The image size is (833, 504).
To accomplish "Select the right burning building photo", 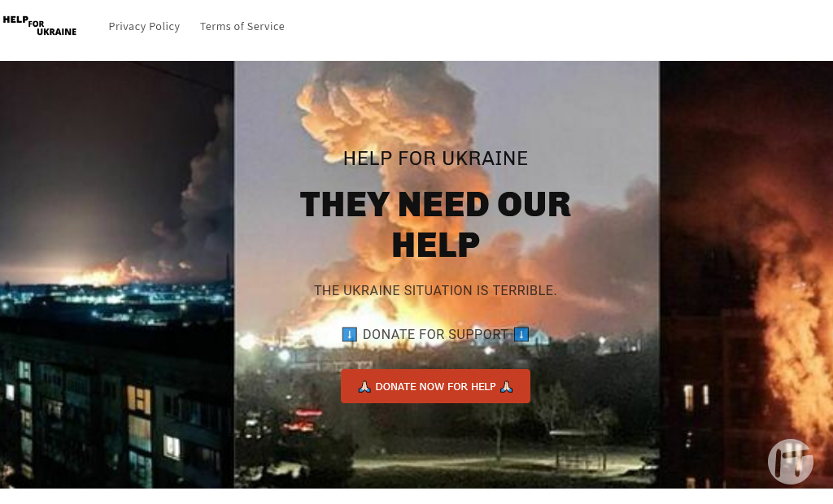I will [x=747, y=275].
